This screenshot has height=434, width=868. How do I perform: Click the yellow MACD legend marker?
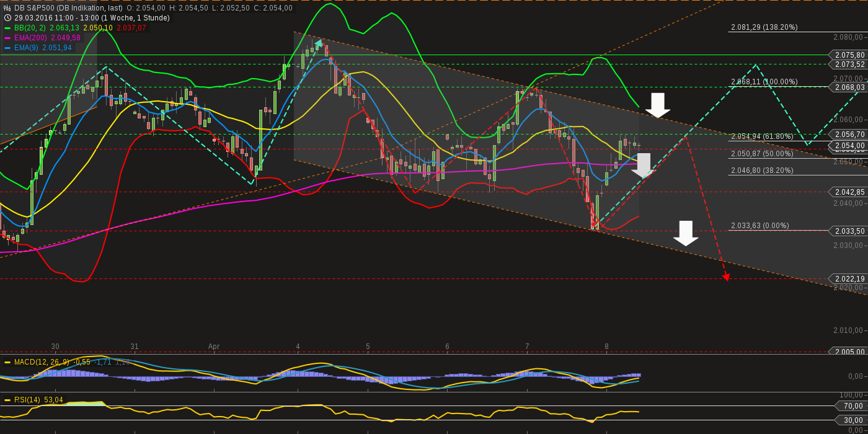point(7,362)
